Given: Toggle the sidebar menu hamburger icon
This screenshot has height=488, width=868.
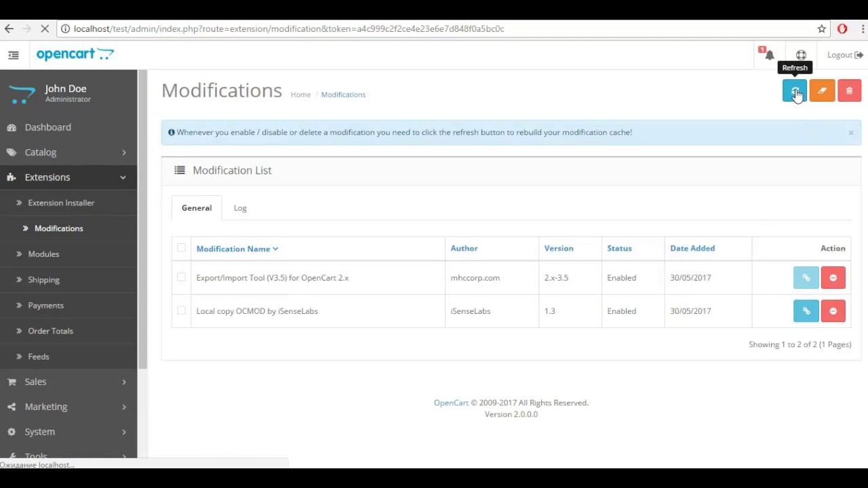Looking at the screenshot, I should coord(14,55).
